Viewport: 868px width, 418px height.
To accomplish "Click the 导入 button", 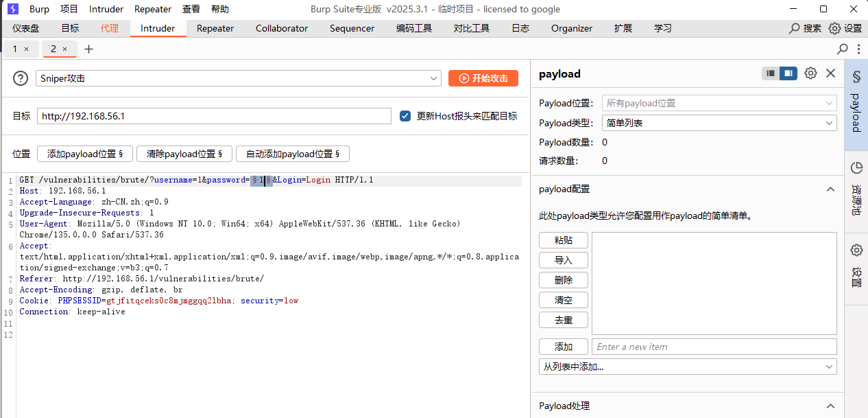I will pyautogui.click(x=564, y=260).
